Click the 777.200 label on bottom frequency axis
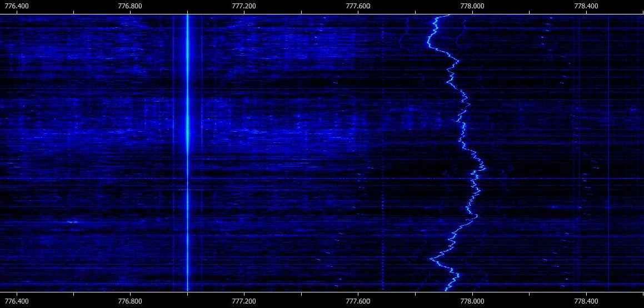 tap(244, 301)
